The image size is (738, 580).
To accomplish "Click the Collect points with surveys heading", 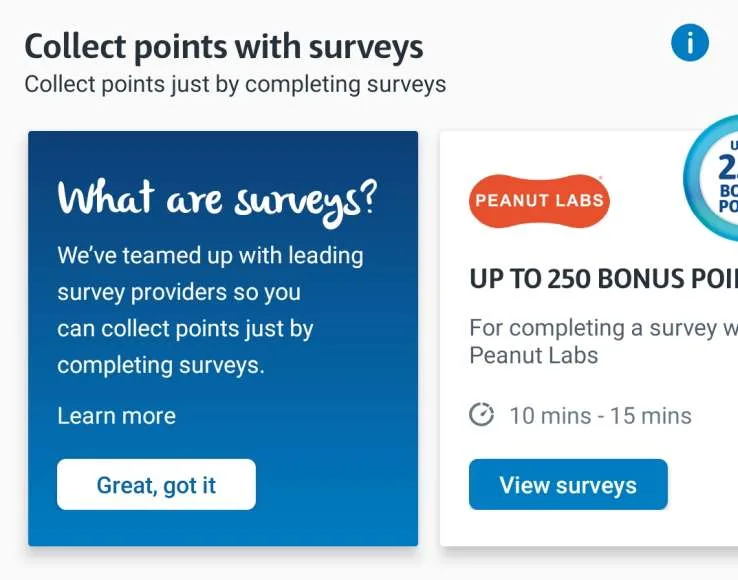I will pos(224,47).
